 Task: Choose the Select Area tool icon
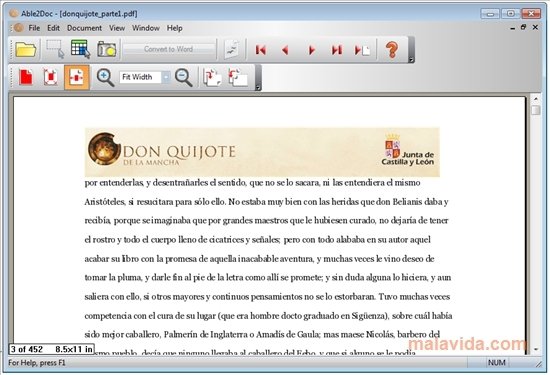tap(55, 49)
